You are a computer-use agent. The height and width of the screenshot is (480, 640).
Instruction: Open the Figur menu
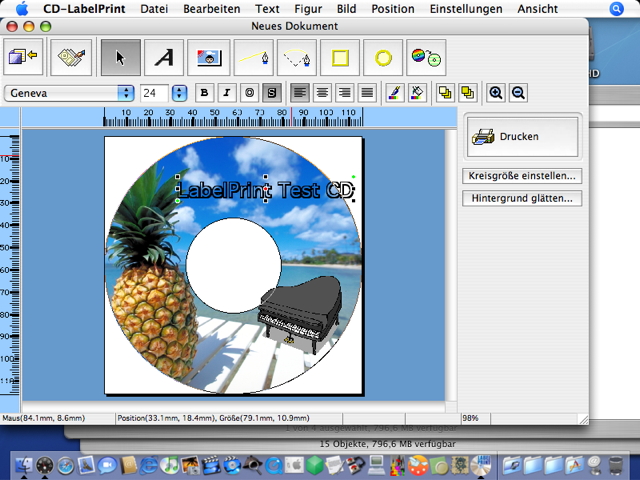pos(308,9)
